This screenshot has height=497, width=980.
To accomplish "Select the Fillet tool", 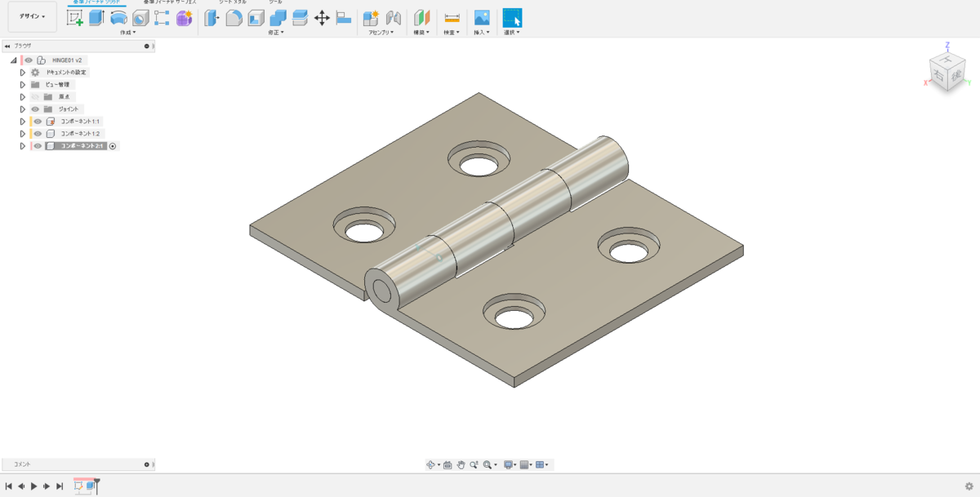I will [x=234, y=18].
